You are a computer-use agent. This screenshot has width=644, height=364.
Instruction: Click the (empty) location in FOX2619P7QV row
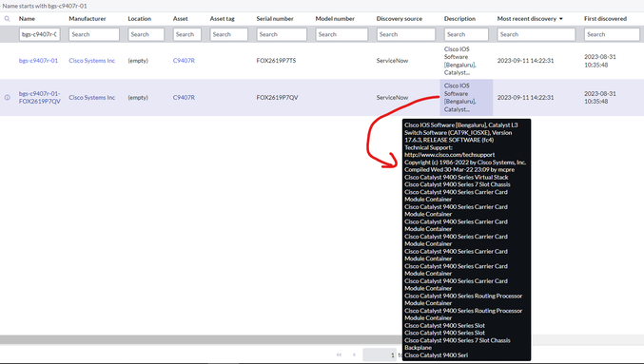(138, 97)
